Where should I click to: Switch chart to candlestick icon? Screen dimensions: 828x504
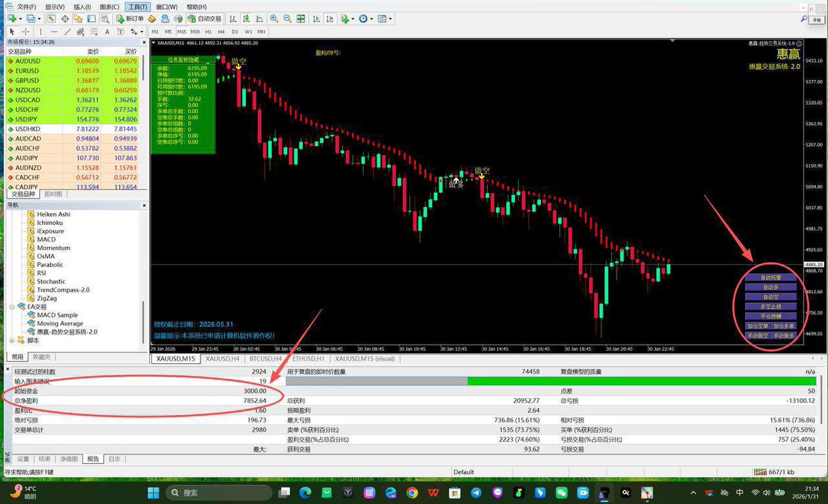(246, 19)
